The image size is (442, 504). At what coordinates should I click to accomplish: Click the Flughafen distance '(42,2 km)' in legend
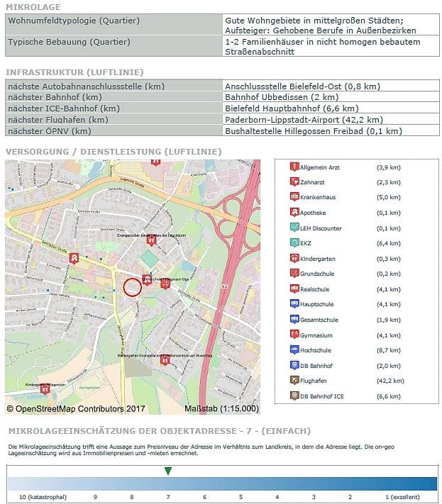tap(390, 381)
